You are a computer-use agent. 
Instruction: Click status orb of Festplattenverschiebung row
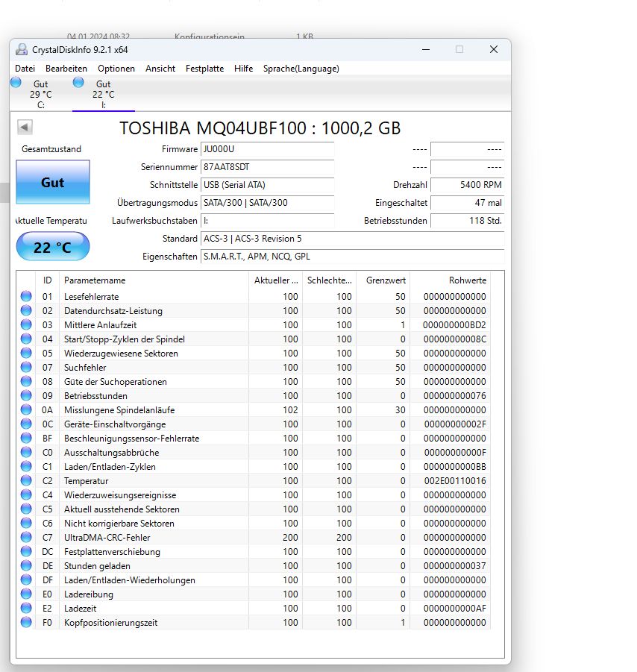[26, 550]
